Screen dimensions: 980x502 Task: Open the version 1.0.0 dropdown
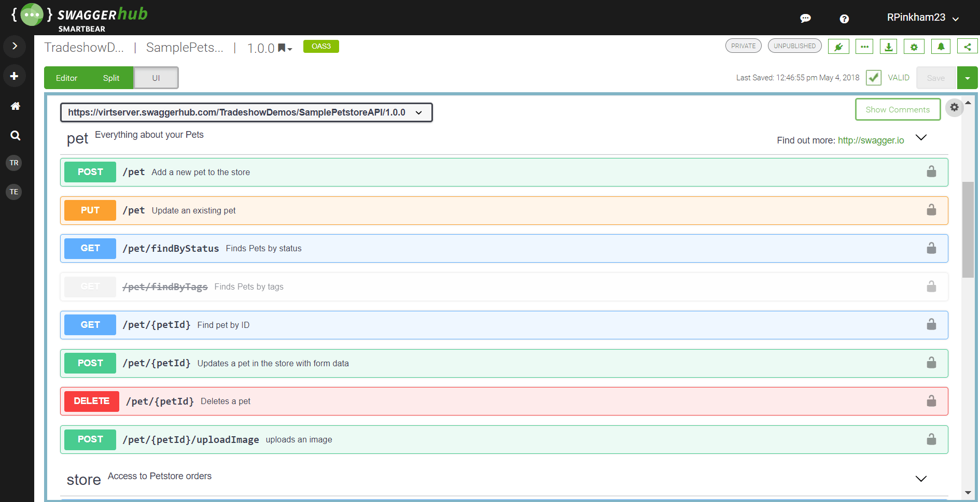[x=270, y=48]
